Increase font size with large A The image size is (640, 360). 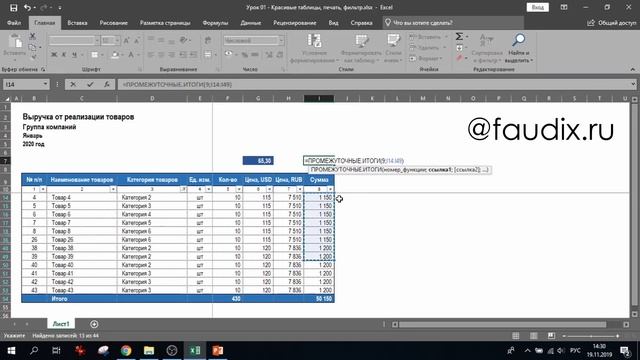pos(126,40)
